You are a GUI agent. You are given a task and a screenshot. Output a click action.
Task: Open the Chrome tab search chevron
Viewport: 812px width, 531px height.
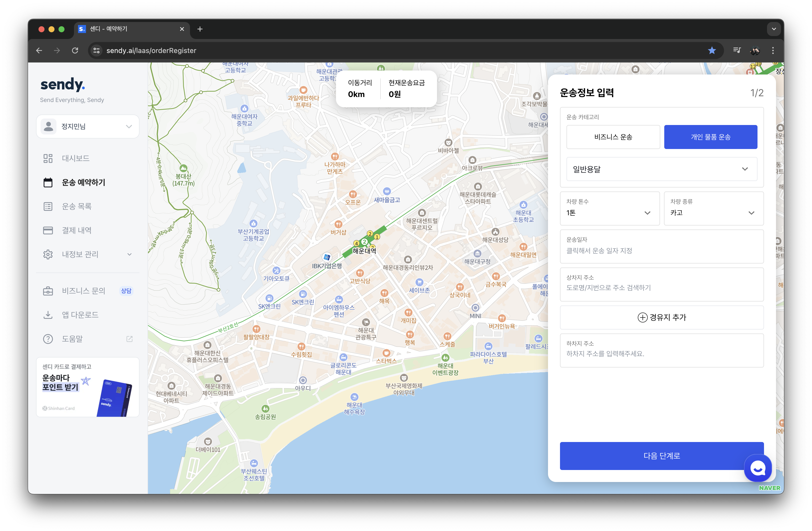(774, 29)
